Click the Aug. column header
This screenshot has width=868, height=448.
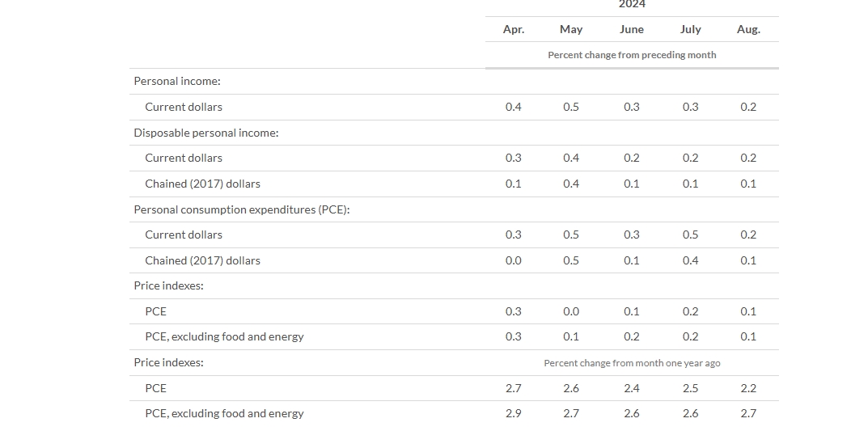point(748,30)
